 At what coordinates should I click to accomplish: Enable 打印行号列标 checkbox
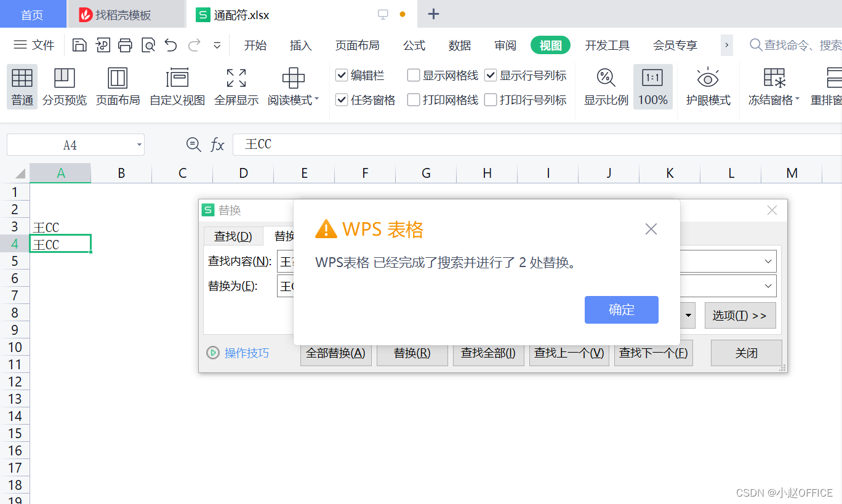(491, 100)
